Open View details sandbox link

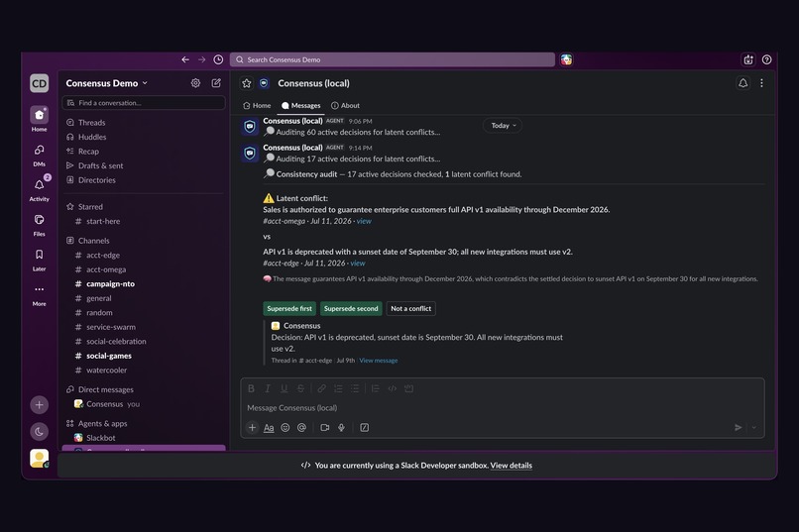[x=512, y=466]
